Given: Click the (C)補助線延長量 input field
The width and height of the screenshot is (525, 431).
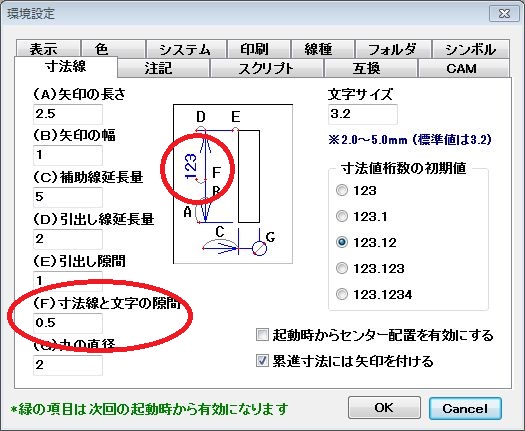Looking at the screenshot, I should pyautogui.click(x=68, y=197).
